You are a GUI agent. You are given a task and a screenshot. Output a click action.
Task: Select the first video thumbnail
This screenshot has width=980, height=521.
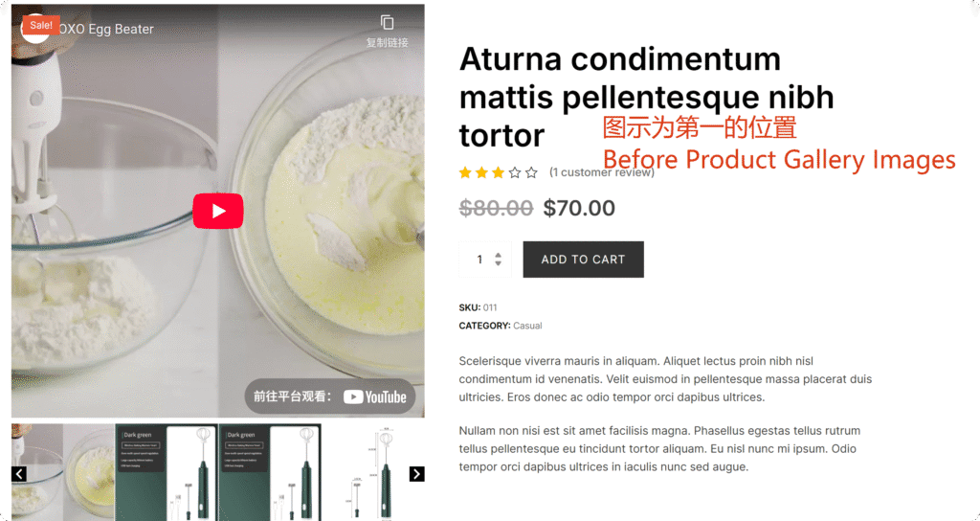pyautogui.click(x=63, y=472)
